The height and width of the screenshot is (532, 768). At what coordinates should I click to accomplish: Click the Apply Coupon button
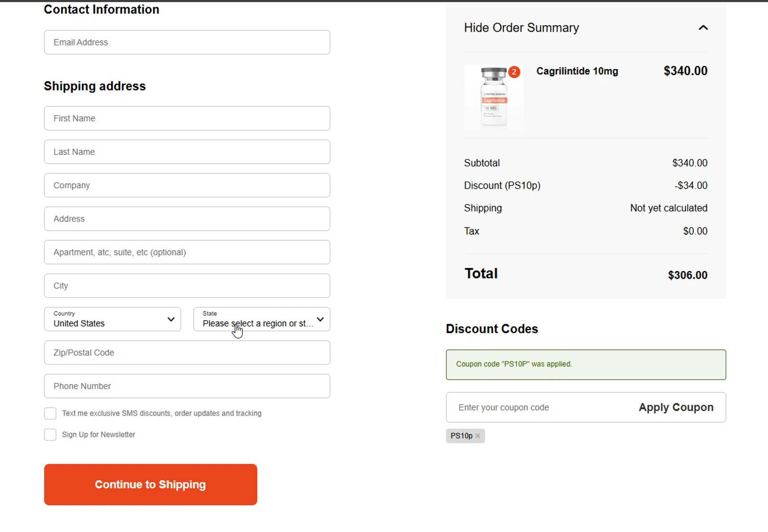click(x=676, y=407)
